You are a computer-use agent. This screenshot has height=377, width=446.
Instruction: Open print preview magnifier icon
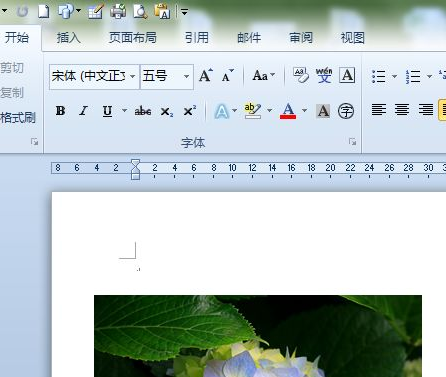140,11
